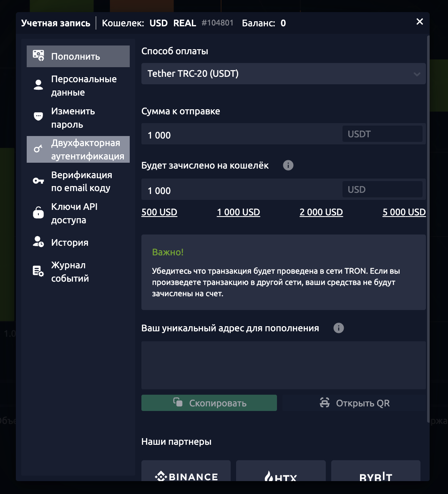The image size is (448, 494).
Task: Click the Журнал событий log icon
Action: click(x=38, y=271)
